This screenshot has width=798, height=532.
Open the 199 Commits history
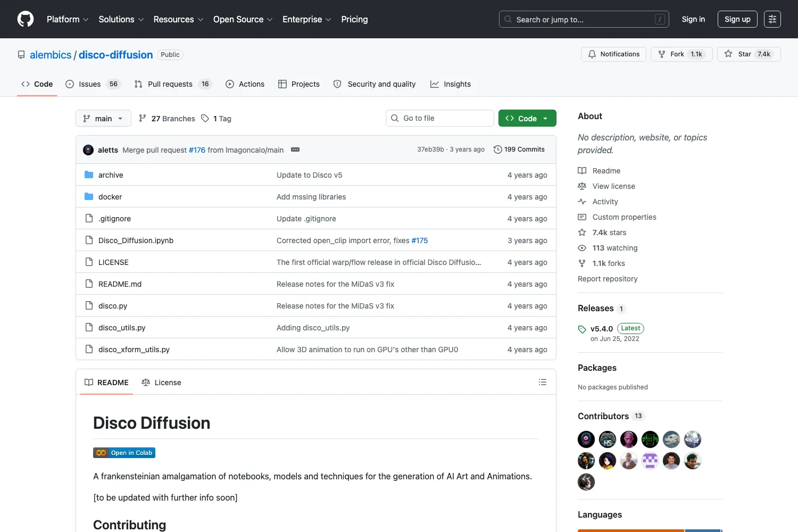(519, 149)
